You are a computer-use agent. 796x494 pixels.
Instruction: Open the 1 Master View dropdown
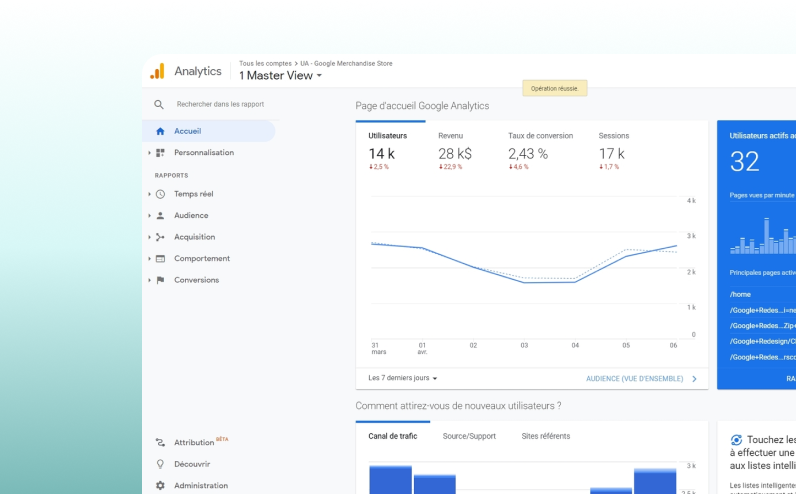pos(281,76)
